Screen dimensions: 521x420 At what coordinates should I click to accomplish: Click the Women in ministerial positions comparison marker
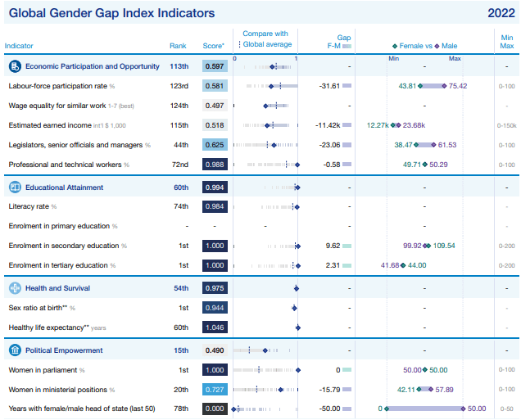(x=281, y=390)
